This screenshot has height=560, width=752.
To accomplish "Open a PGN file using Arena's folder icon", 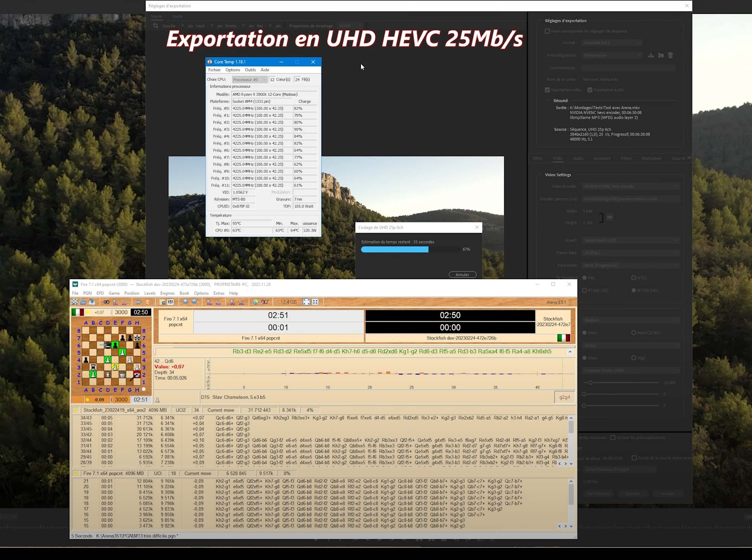I will click(83, 302).
